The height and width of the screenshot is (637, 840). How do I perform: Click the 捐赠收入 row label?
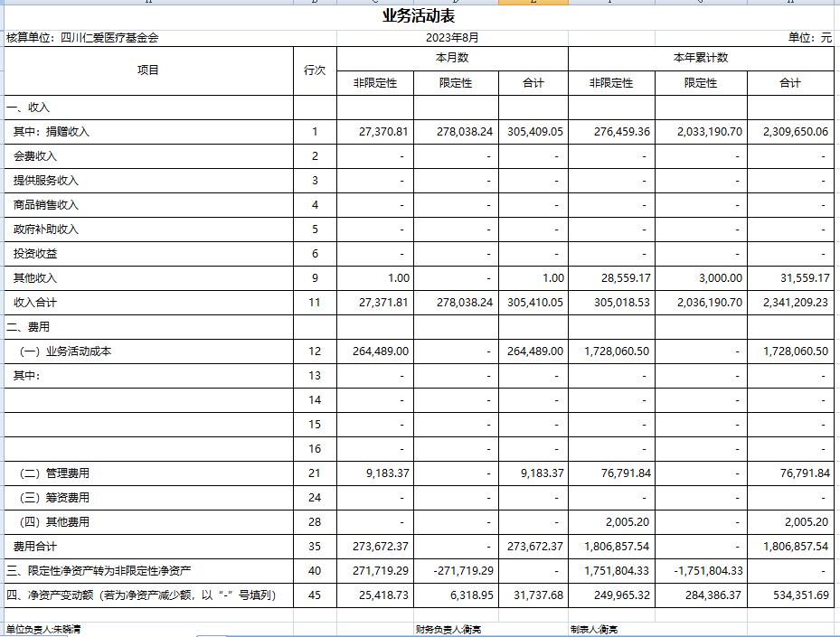coord(52,132)
